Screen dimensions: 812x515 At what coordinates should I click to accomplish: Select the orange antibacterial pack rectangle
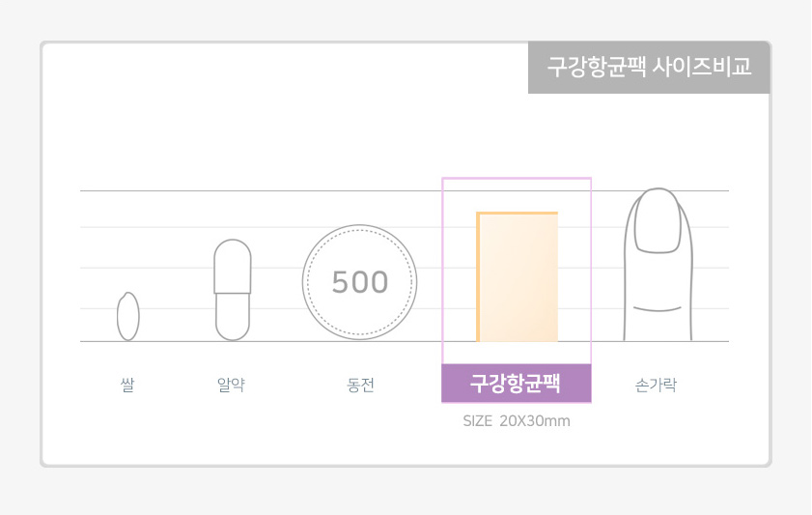(x=517, y=276)
